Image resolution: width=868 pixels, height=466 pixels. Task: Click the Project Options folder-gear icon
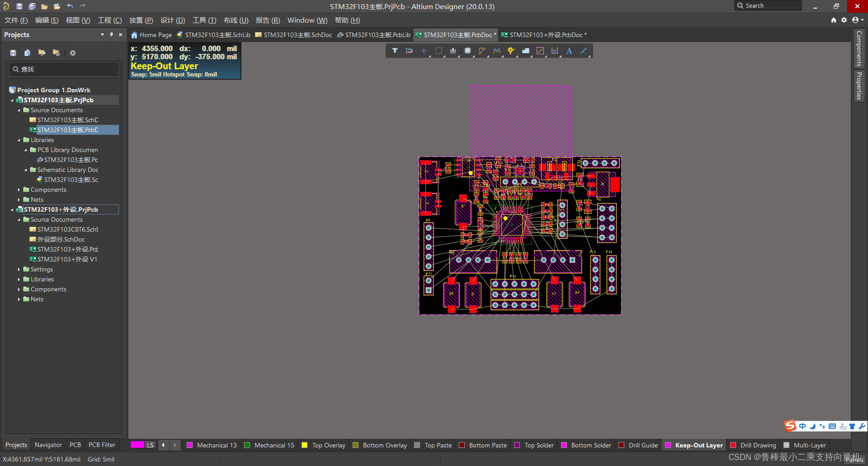pos(56,53)
